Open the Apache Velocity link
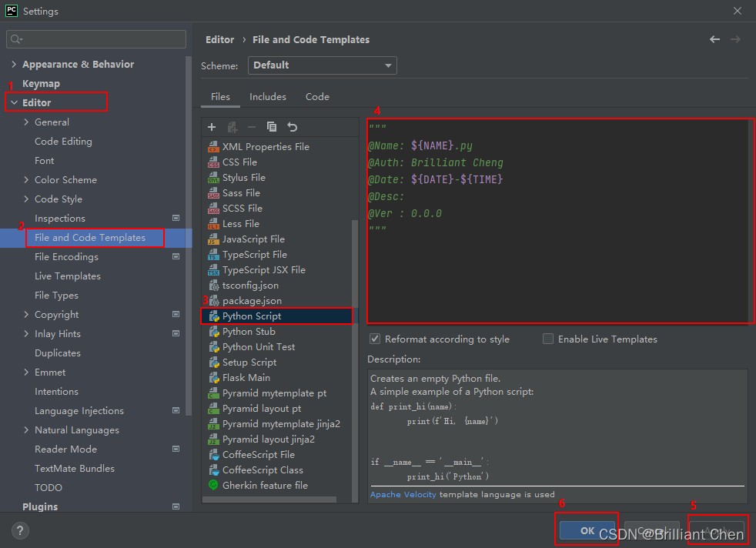 click(x=403, y=494)
